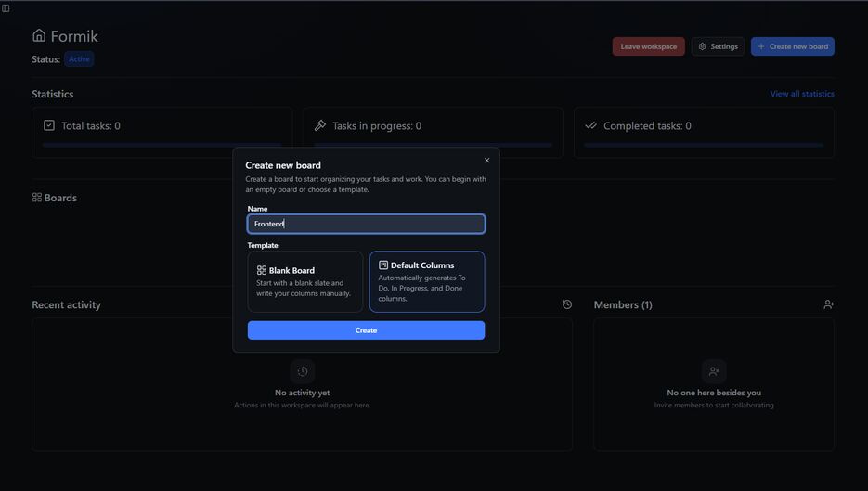Click 'Invite members to start collaborating' text

pos(714,406)
